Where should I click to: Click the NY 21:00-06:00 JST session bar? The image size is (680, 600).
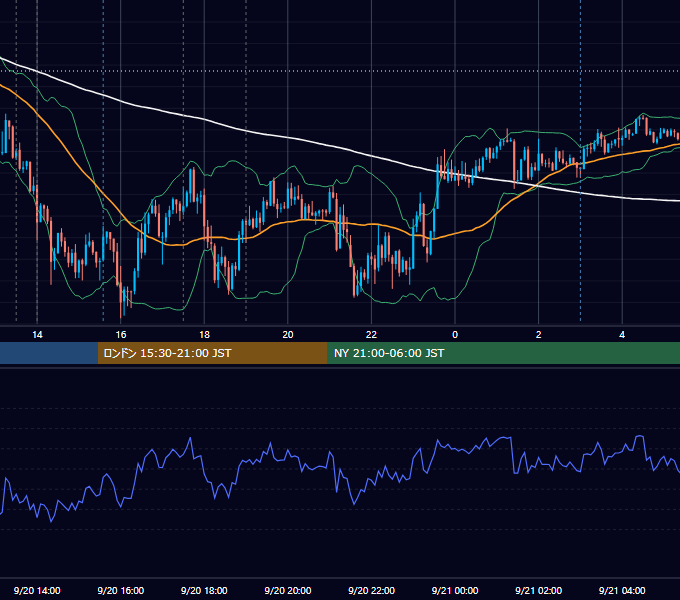[x=503, y=353]
